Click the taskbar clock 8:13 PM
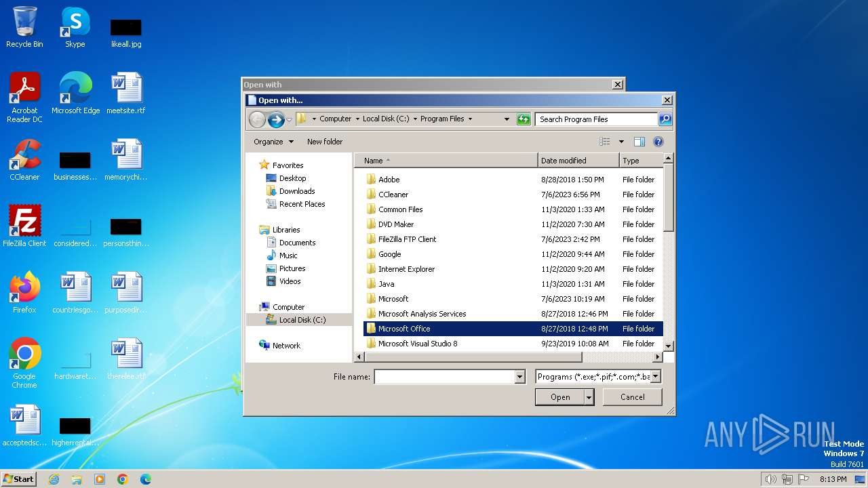This screenshot has width=868, height=488. [833, 479]
